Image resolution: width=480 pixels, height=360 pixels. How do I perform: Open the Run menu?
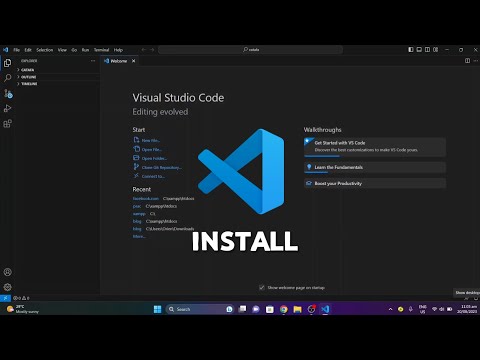(x=85, y=50)
